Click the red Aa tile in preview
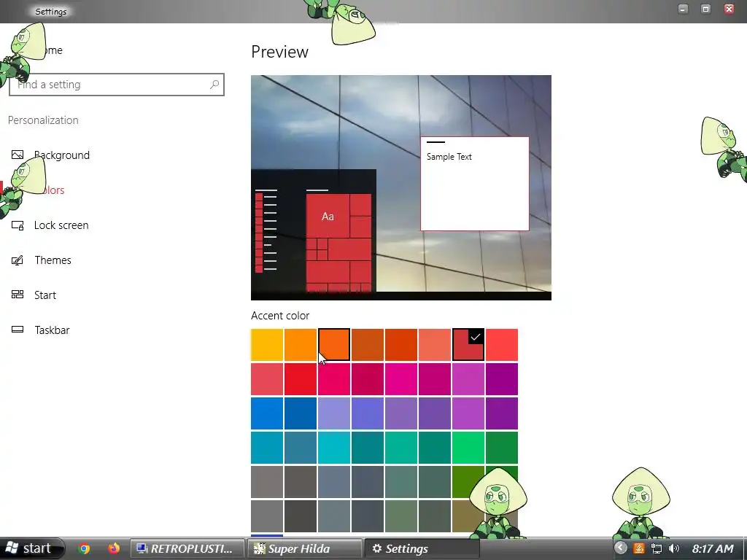Screen dimensions: 747x560 click(x=328, y=216)
